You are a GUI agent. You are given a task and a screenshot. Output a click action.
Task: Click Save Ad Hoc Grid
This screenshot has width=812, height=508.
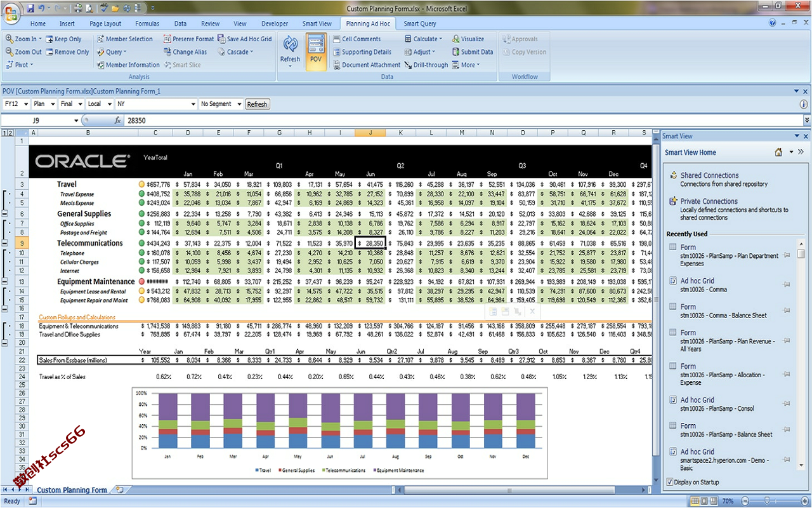[x=244, y=39]
